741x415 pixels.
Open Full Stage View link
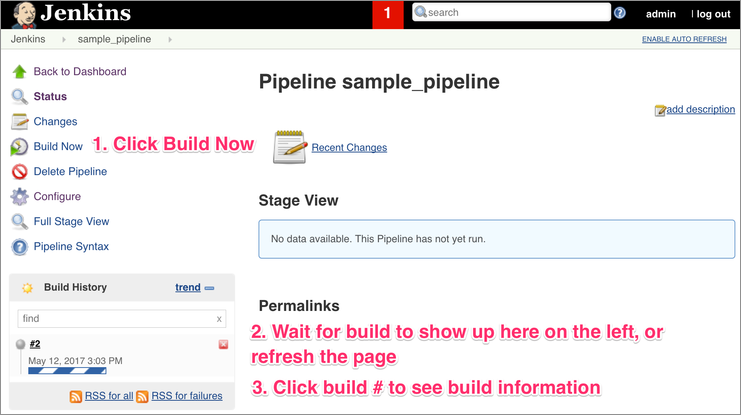[71, 222]
